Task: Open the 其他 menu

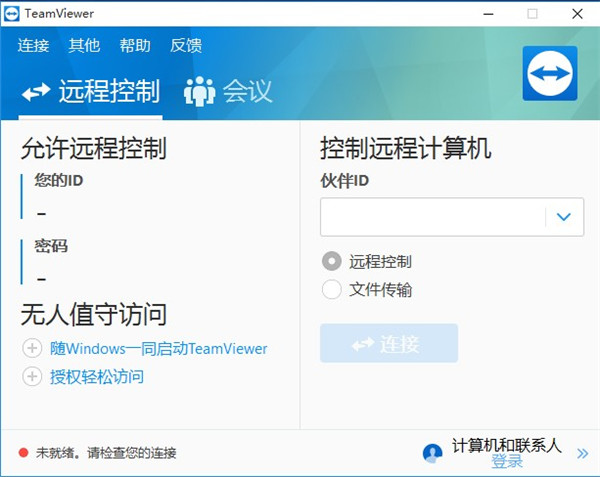Action: coord(84,46)
